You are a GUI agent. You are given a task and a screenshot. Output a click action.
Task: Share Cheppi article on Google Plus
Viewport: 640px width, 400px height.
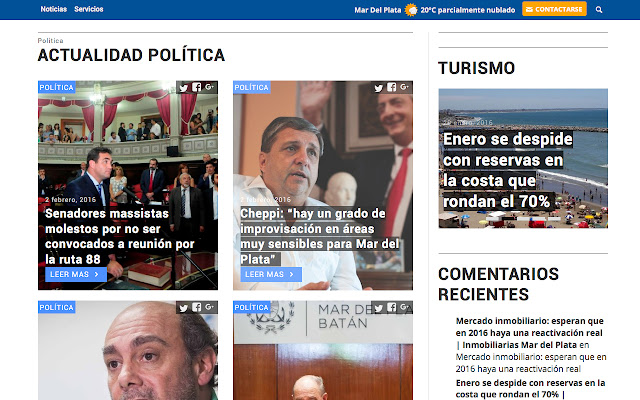(404, 87)
